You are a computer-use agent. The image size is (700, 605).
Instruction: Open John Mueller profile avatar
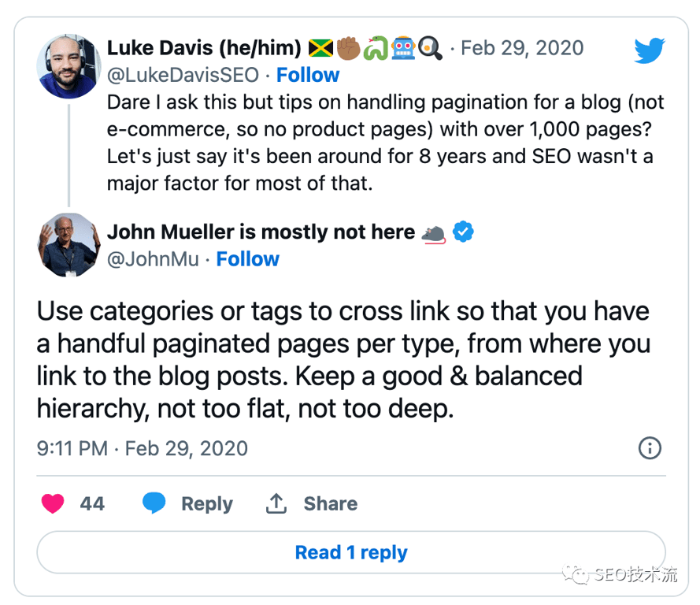click(69, 244)
